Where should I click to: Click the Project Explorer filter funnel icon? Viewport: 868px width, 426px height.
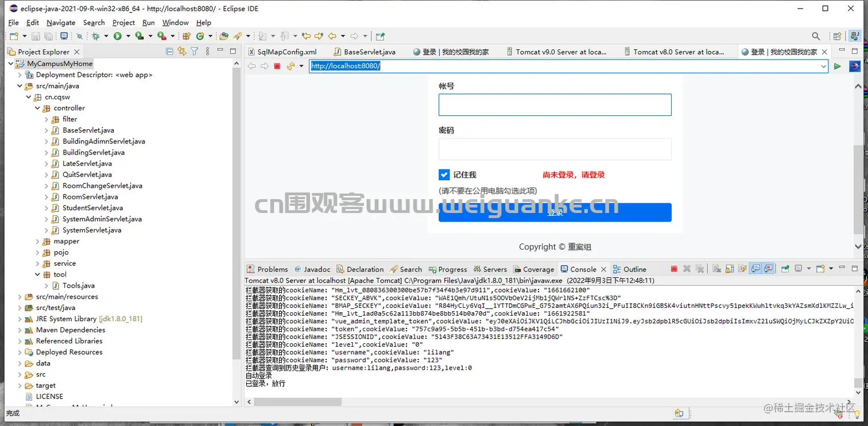(195, 51)
